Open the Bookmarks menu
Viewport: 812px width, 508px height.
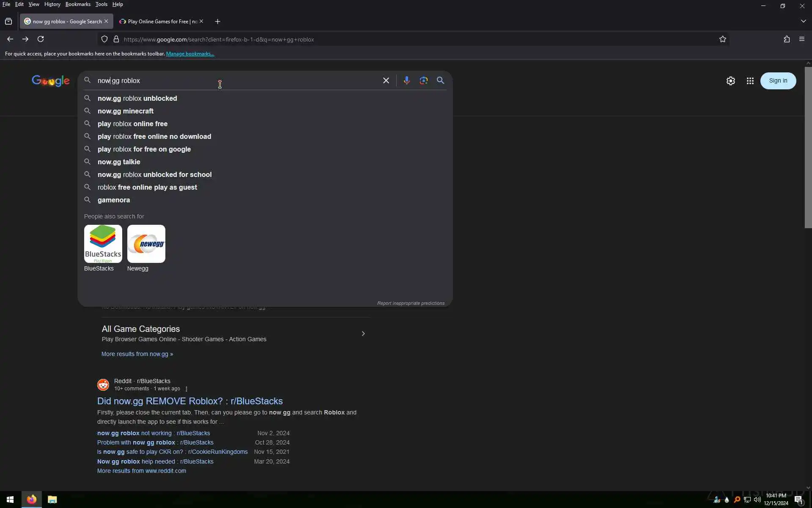coord(78,4)
